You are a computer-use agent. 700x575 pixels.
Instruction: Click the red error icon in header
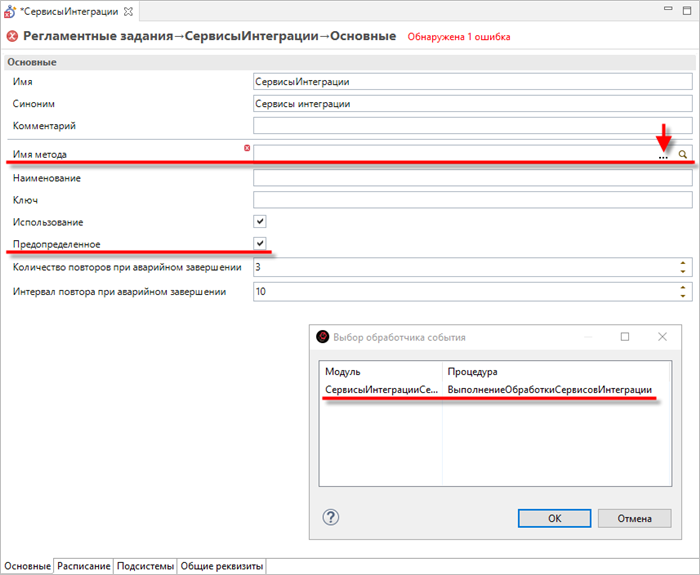click(12, 36)
